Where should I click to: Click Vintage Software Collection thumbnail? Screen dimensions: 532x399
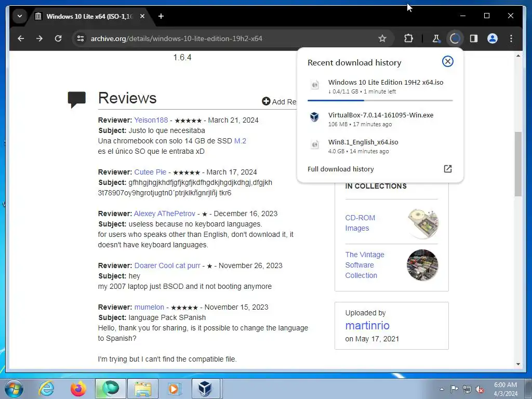coord(422,265)
